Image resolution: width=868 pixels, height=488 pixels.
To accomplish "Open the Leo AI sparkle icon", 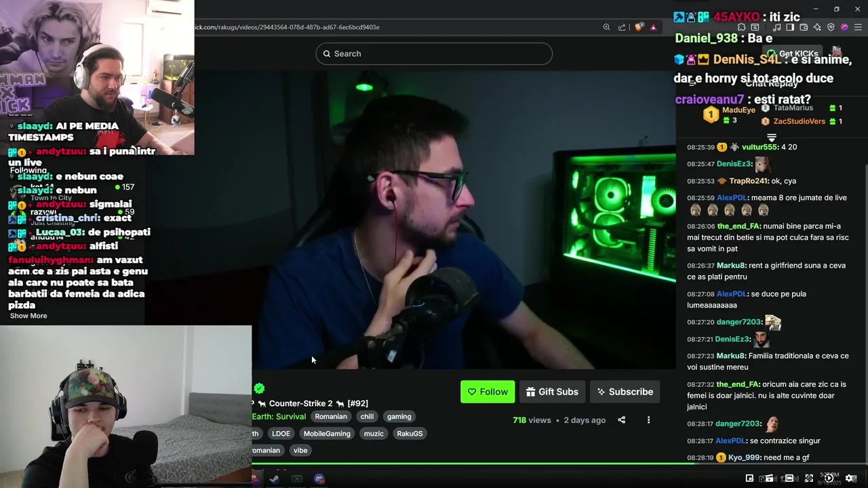I will (x=817, y=27).
